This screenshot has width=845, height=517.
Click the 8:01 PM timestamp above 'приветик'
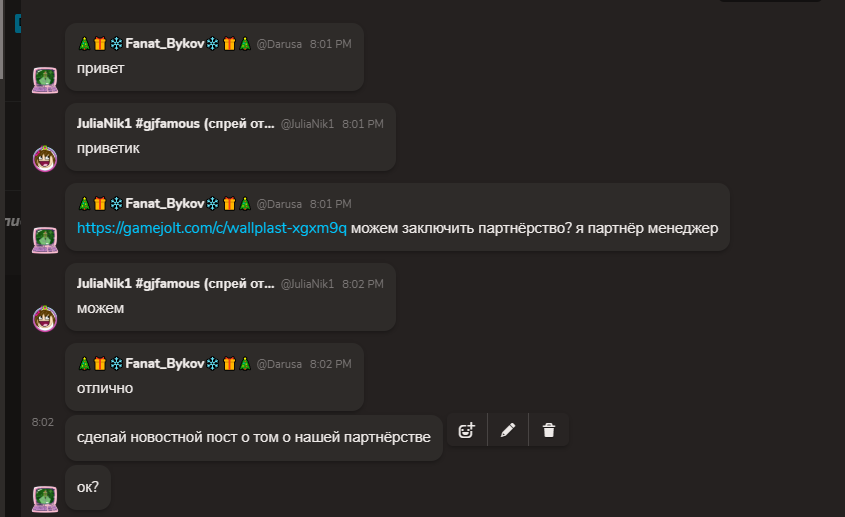[x=363, y=124]
